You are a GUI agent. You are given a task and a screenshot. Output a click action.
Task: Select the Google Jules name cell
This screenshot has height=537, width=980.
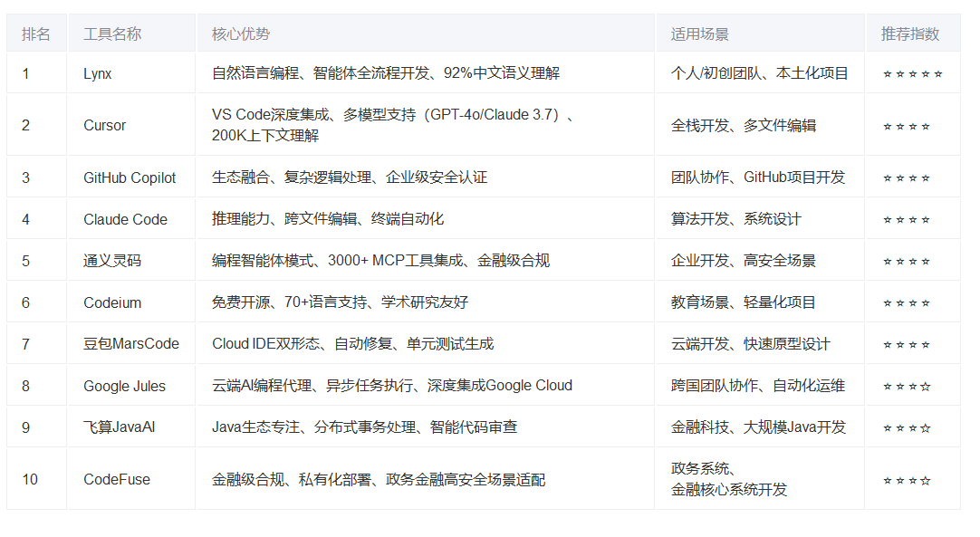tap(131, 386)
